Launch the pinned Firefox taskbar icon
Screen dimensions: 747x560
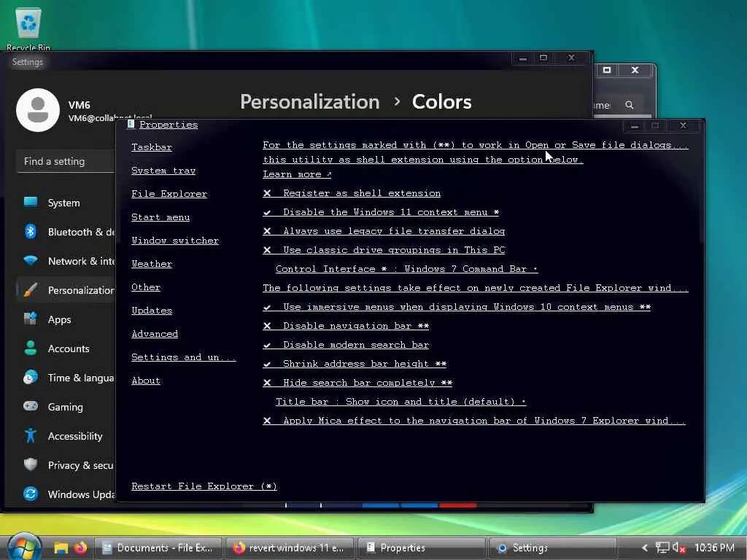coord(80,548)
